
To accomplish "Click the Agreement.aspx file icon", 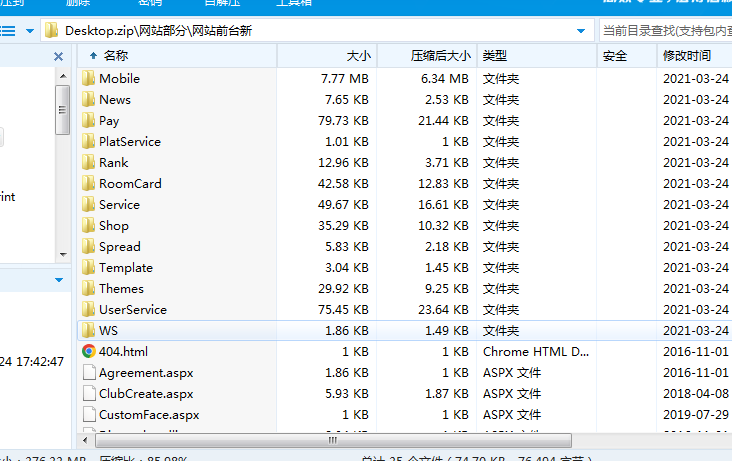I will point(88,372).
